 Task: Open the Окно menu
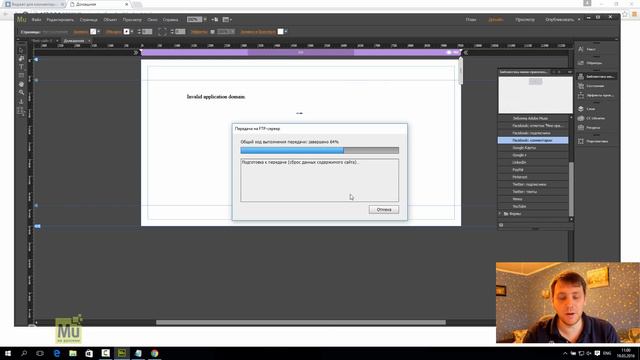click(152, 20)
